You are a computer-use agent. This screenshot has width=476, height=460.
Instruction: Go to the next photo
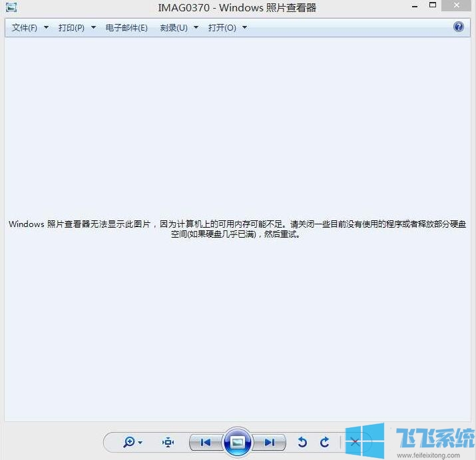[269, 442]
